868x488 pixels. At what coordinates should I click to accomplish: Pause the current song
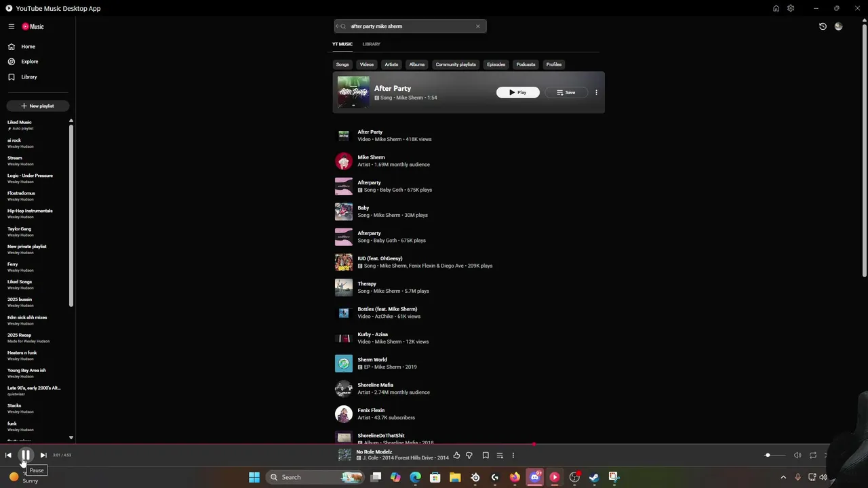[25, 455]
